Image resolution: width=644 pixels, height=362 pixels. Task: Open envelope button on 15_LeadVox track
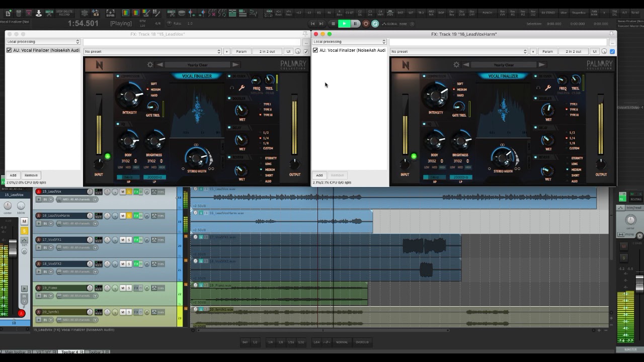154,192
